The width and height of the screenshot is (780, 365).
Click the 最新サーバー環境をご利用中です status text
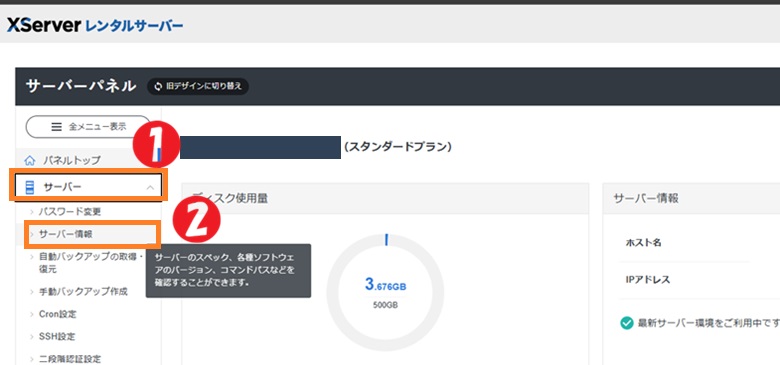coord(709,323)
